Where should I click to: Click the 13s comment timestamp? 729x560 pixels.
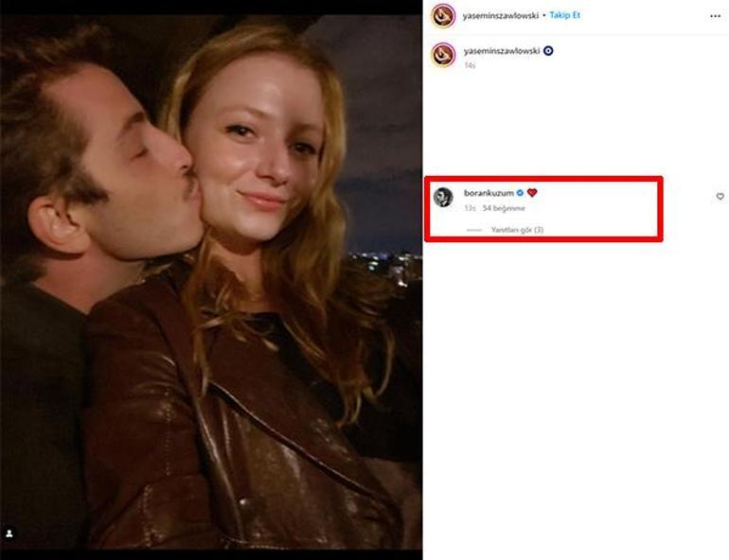coord(470,208)
